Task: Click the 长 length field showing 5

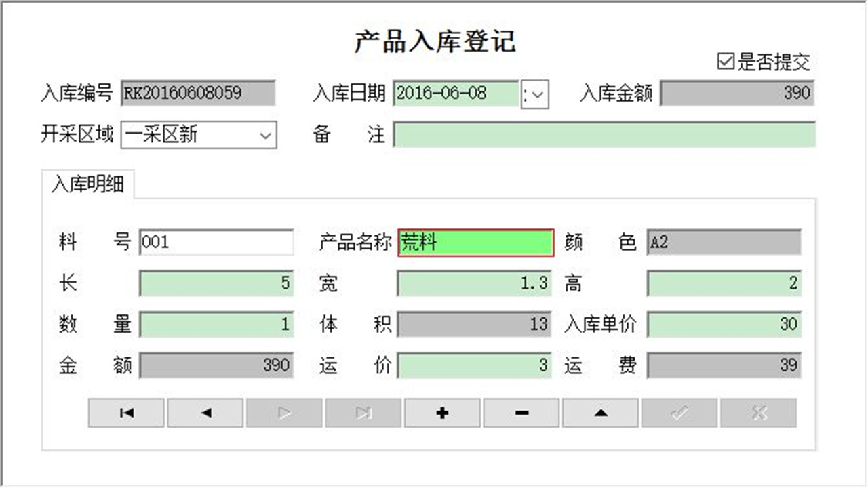Action: 216,283
